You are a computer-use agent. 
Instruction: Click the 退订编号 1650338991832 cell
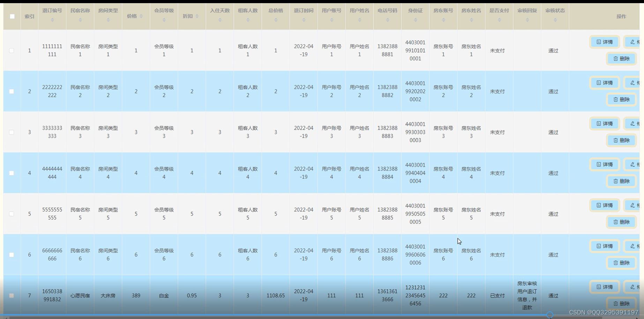tap(52, 295)
